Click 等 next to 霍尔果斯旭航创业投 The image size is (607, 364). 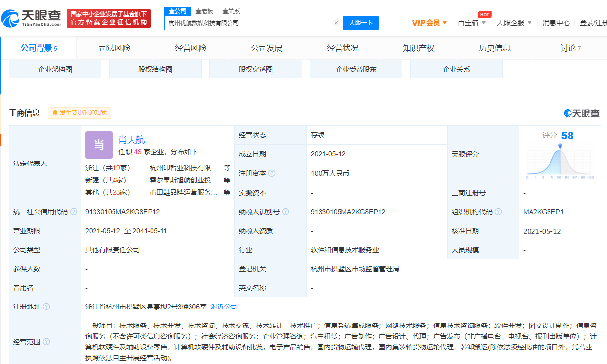(x=227, y=180)
